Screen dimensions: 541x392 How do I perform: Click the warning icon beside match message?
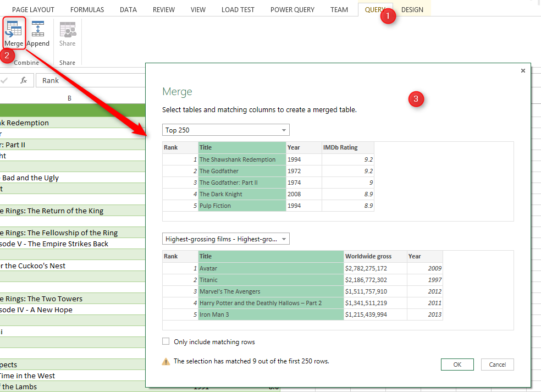pyautogui.click(x=165, y=362)
